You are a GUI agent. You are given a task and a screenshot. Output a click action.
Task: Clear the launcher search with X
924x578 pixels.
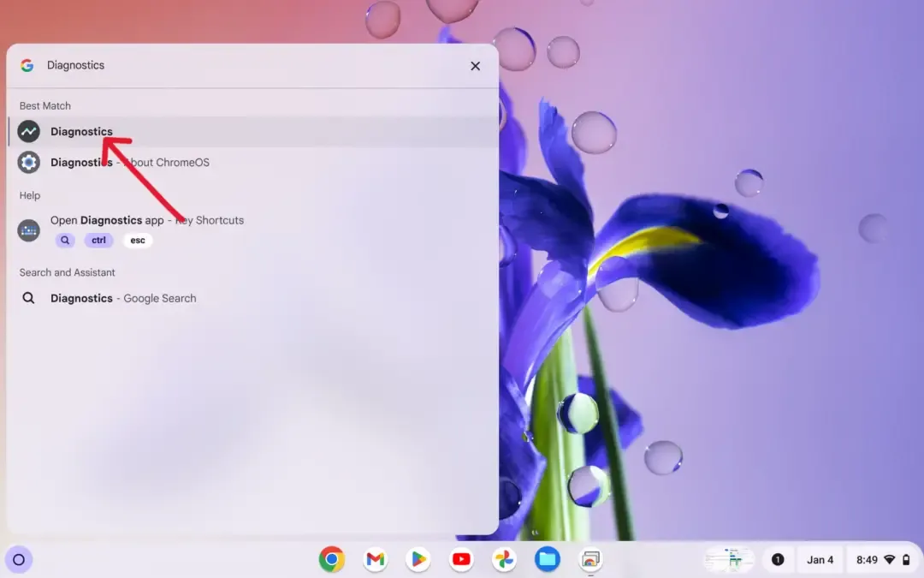[x=475, y=66]
